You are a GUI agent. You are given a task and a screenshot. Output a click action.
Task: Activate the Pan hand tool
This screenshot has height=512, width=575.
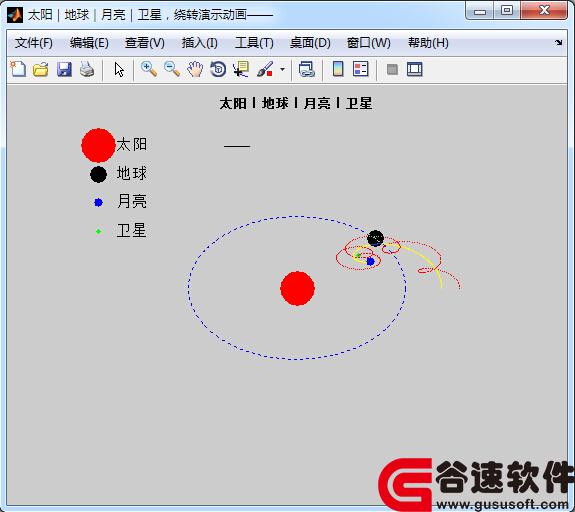[x=195, y=69]
